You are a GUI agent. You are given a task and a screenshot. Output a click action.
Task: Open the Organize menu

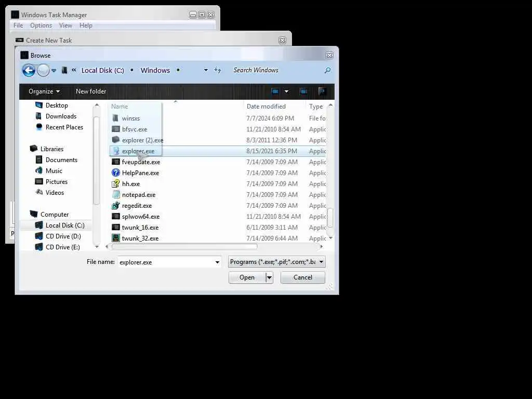click(44, 91)
